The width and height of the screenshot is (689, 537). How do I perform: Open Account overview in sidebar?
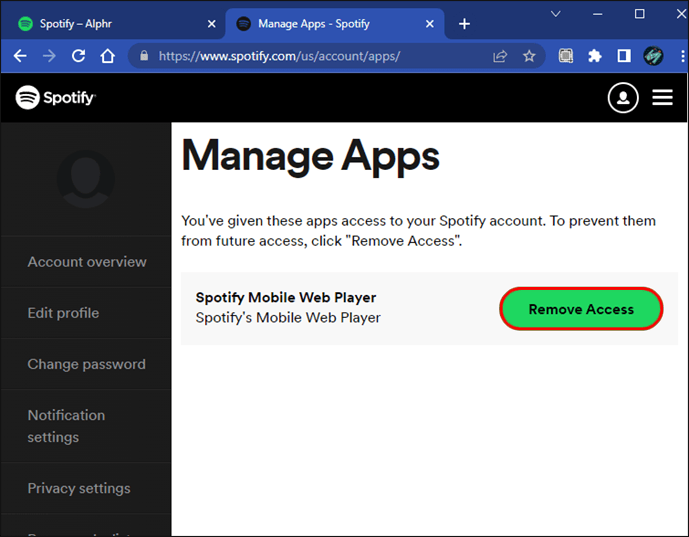[x=87, y=262]
